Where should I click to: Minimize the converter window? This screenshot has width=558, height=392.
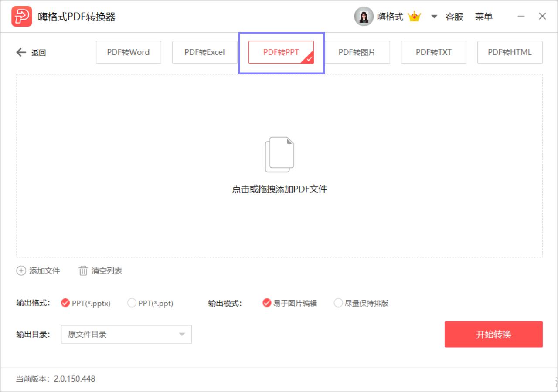click(x=521, y=17)
